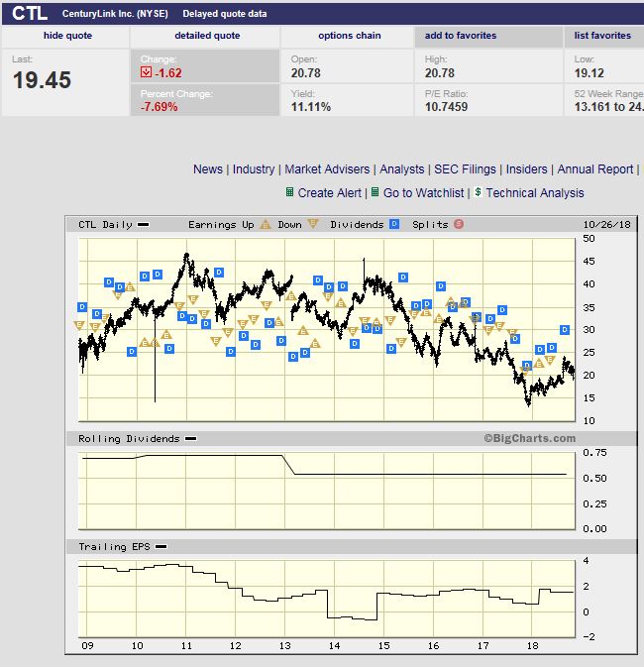Click the Go to Watchlist link

point(424,193)
